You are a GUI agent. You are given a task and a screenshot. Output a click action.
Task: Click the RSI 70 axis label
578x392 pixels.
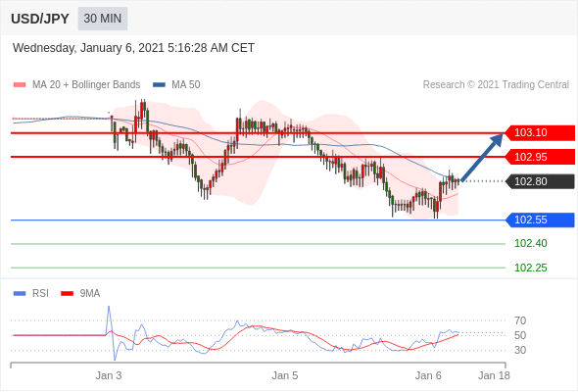(x=520, y=320)
